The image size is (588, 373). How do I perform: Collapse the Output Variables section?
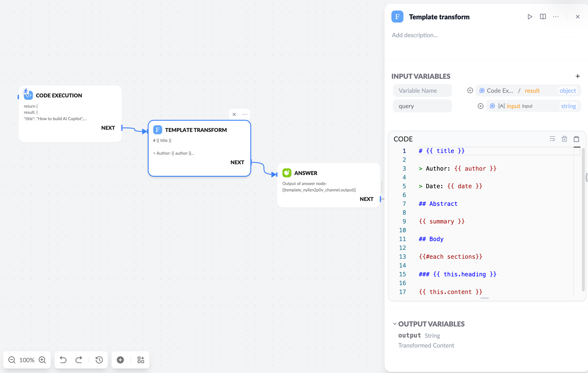coord(395,324)
